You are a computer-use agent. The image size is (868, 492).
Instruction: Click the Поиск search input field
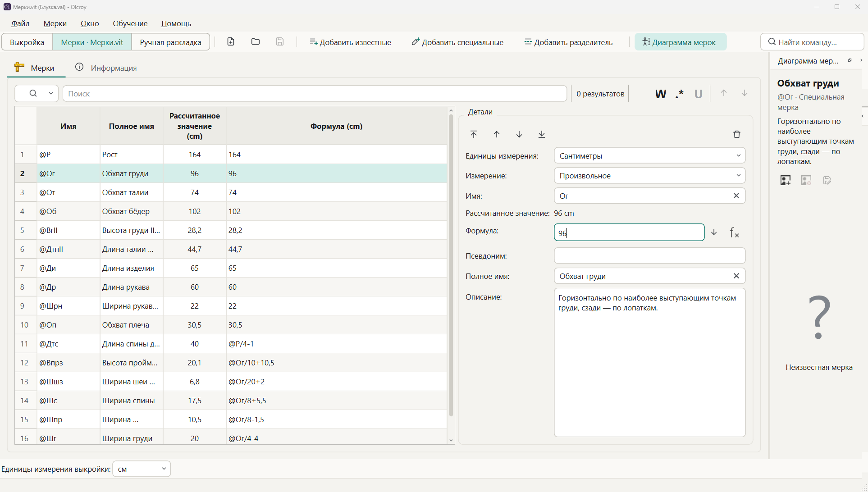(315, 93)
